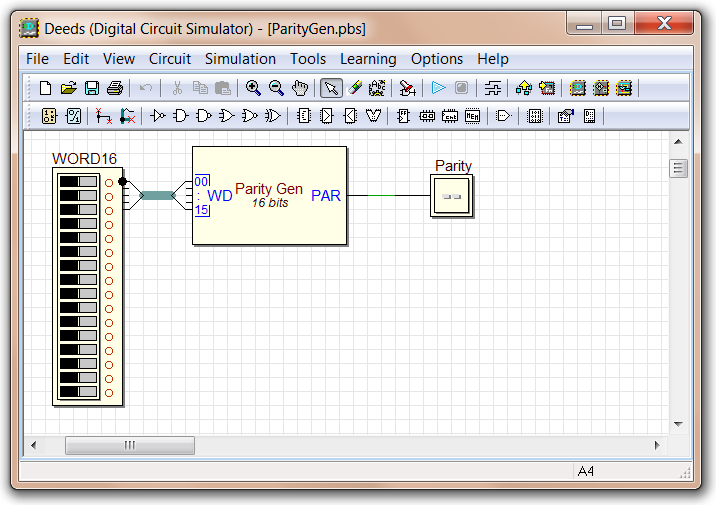Open the Edit menu
Screen dimensions: 716x505
coord(76,59)
